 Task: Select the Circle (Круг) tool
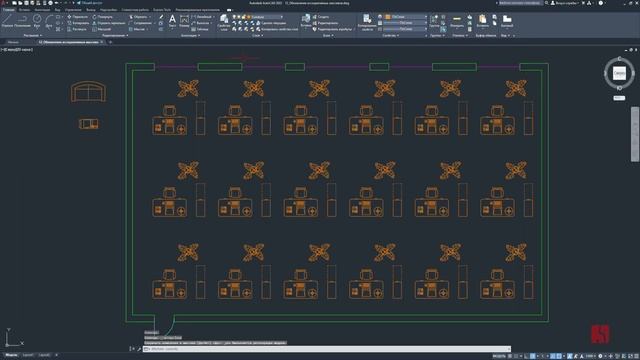(37, 21)
